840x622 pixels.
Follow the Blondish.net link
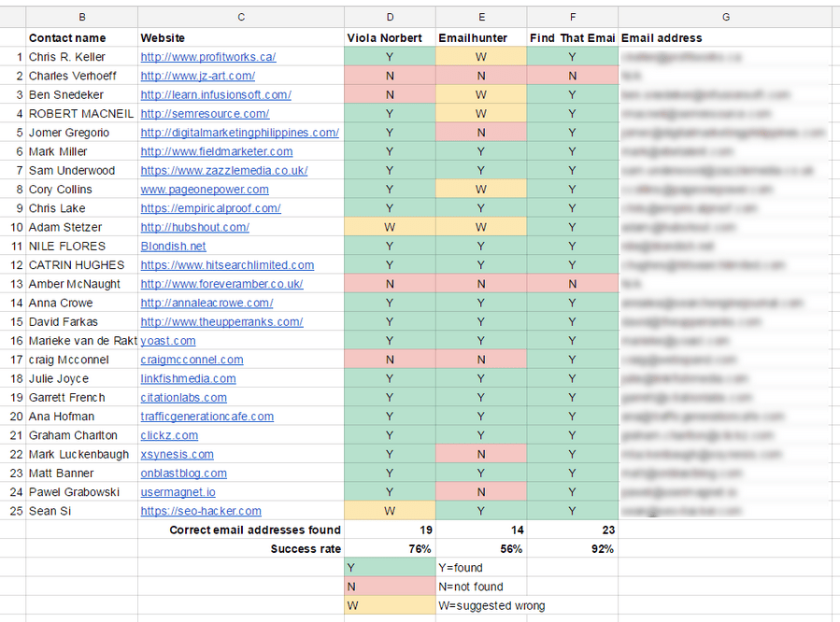click(173, 247)
